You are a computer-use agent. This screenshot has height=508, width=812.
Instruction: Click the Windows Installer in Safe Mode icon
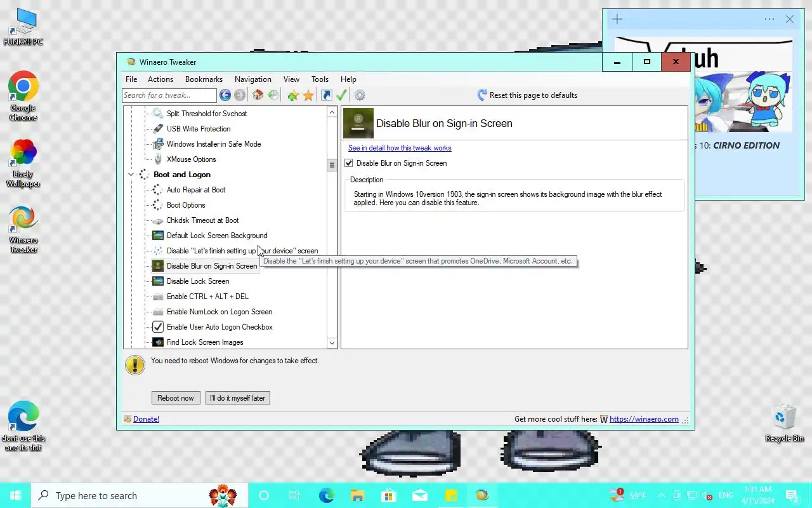158,144
